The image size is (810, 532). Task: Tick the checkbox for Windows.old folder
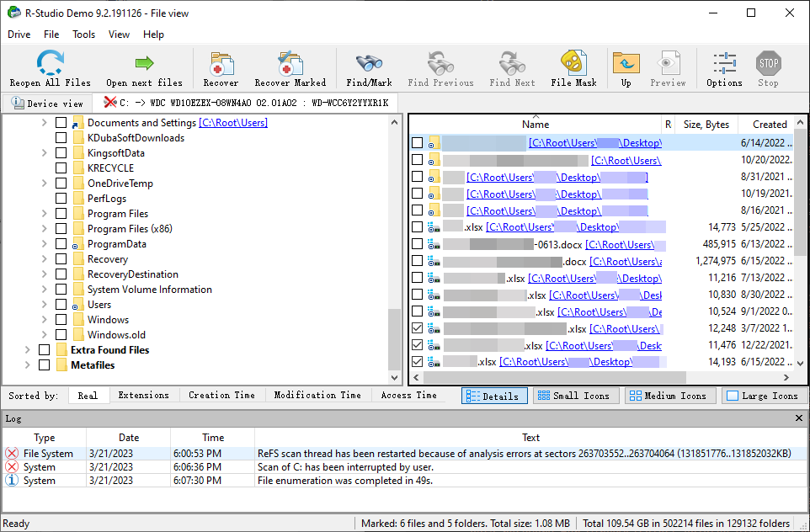click(x=61, y=335)
